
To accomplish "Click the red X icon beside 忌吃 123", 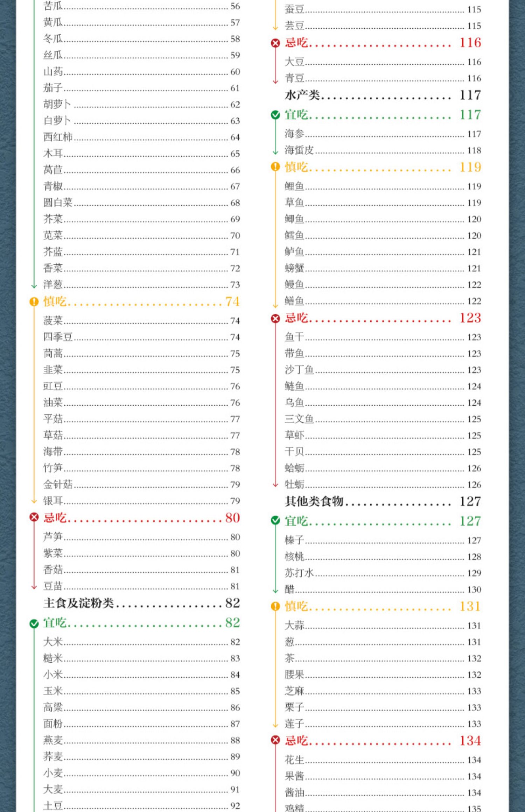I will [275, 318].
